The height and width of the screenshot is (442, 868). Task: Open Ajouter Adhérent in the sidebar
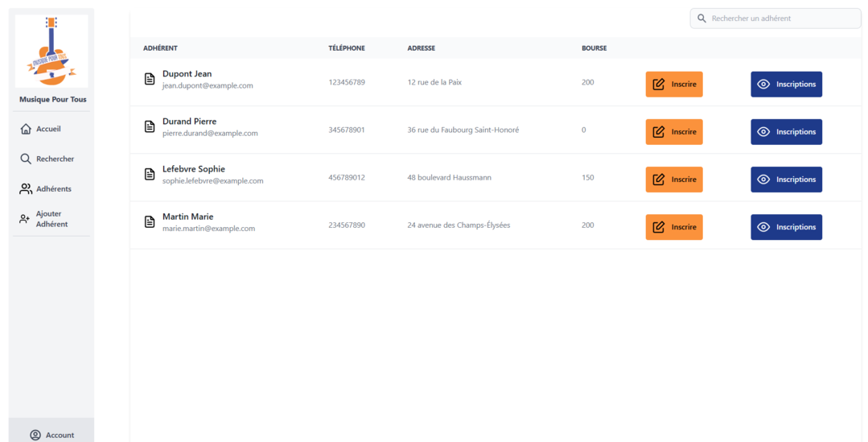[x=51, y=219]
